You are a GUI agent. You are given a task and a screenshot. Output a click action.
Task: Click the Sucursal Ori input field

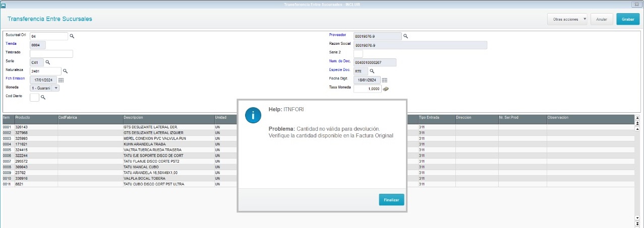pos(49,36)
